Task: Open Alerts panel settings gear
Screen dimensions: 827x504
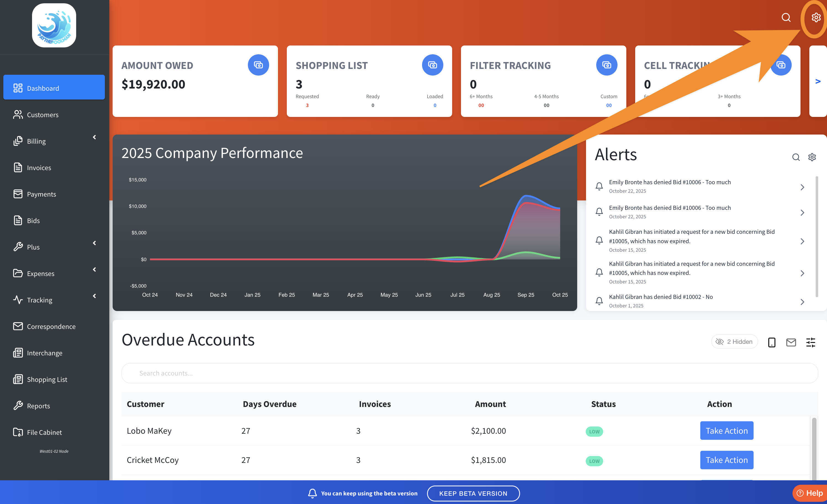Action: click(x=812, y=157)
